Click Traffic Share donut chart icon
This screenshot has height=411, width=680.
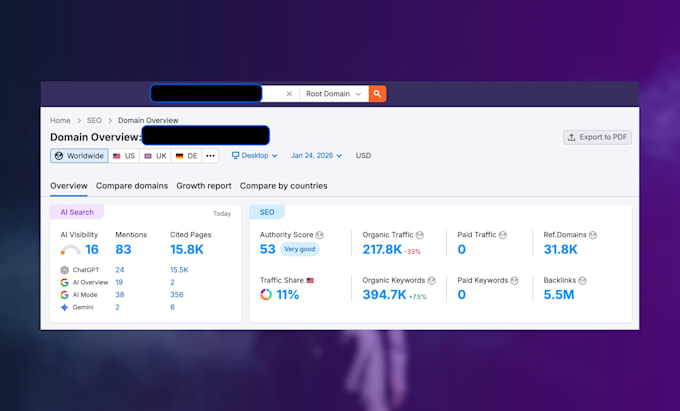266,294
